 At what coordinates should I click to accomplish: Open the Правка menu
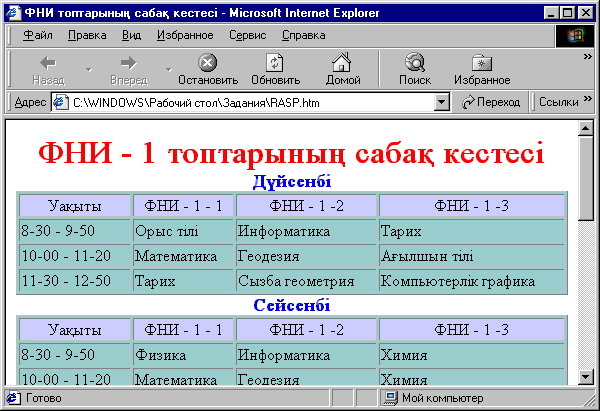pos(87,35)
